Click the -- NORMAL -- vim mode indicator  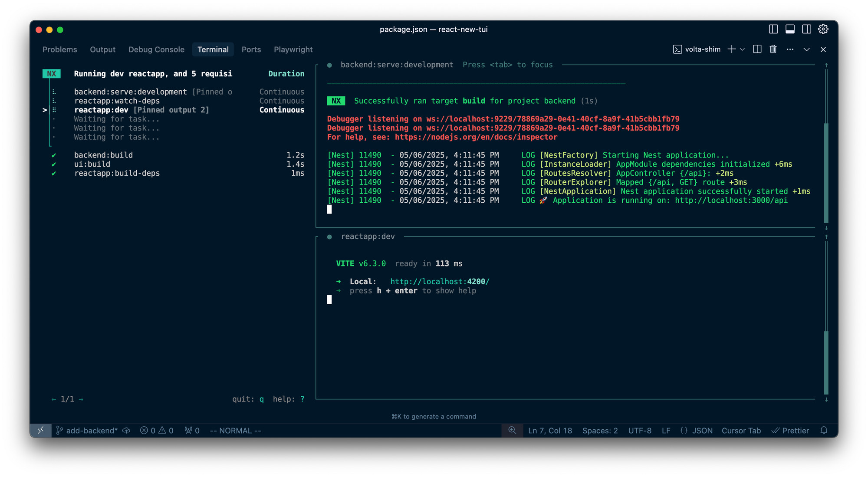(235, 431)
